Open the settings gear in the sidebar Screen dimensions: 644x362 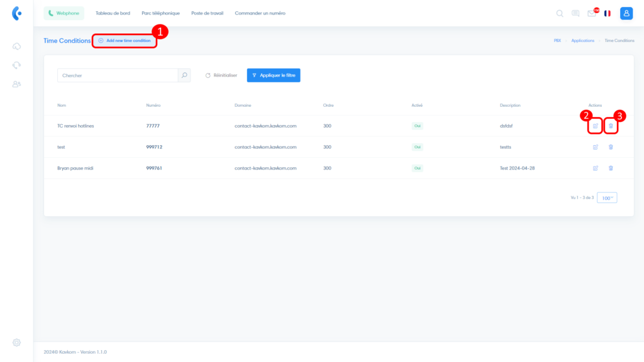[17, 343]
